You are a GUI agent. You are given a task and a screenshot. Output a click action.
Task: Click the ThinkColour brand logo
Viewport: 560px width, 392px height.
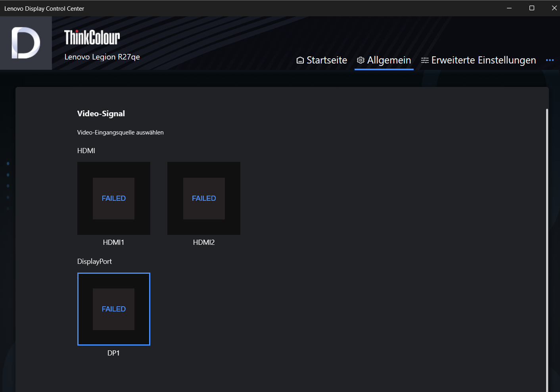92,37
